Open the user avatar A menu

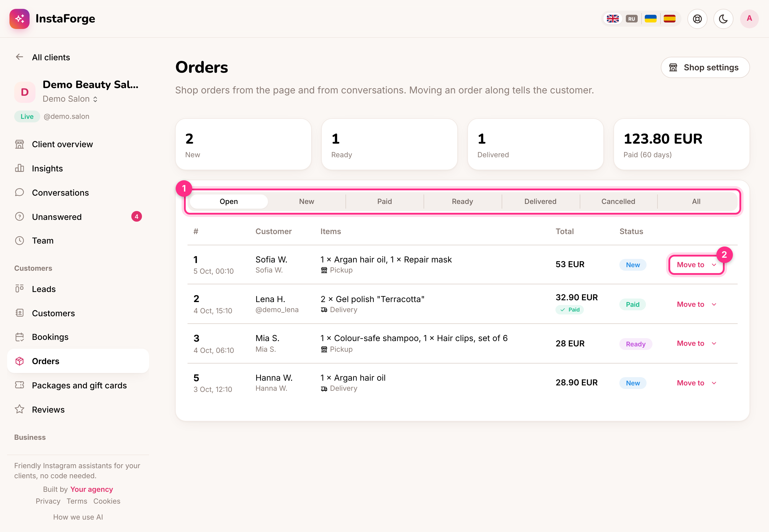[x=749, y=19]
